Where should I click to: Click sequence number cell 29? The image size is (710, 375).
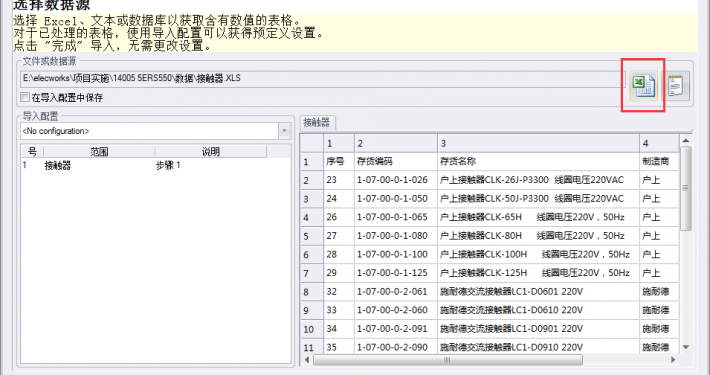point(339,273)
